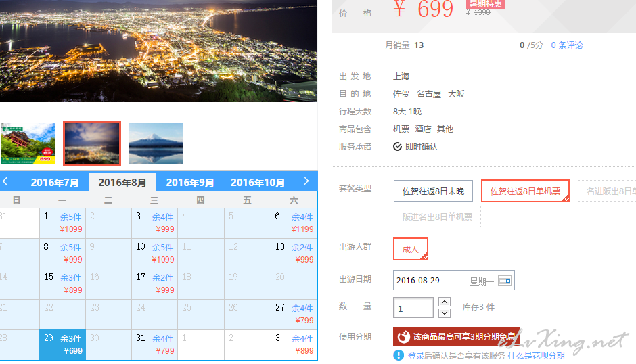Open 什么是花呗分期 help link

pos(536,355)
